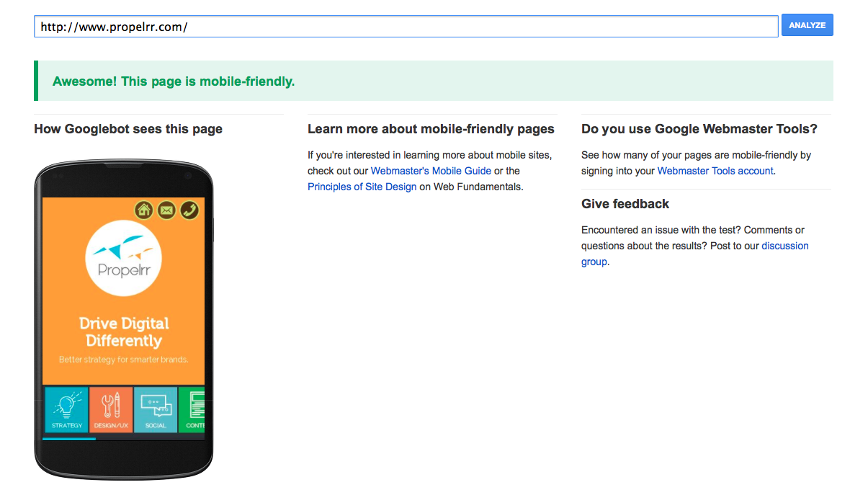Click the 'Awesome! This page is mobile-friendly.' message
Viewport: 868px width, 490px height.
(174, 81)
